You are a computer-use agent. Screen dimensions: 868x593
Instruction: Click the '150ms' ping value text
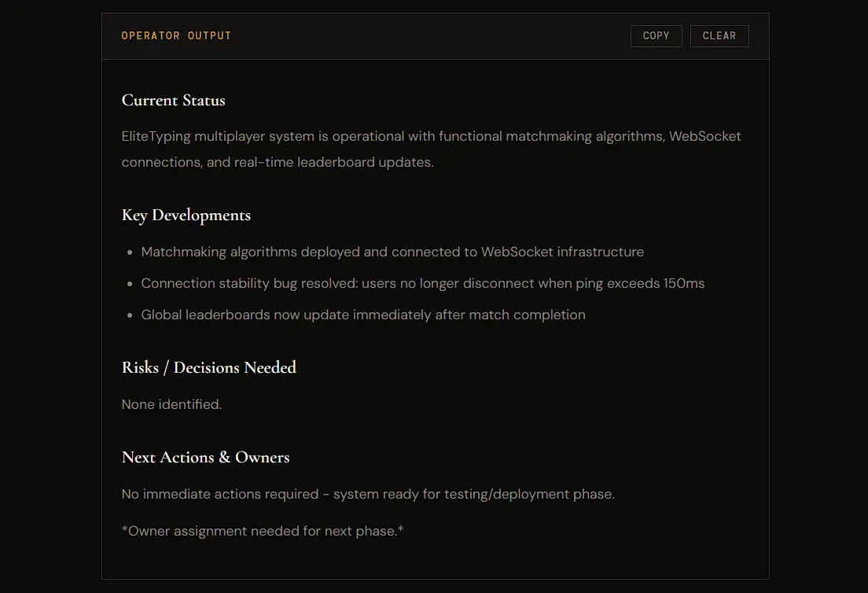[683, 284]
